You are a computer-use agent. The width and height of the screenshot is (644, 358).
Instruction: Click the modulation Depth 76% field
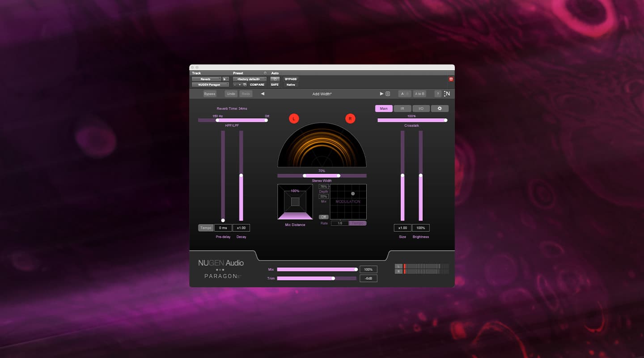(x=324, y=187)
